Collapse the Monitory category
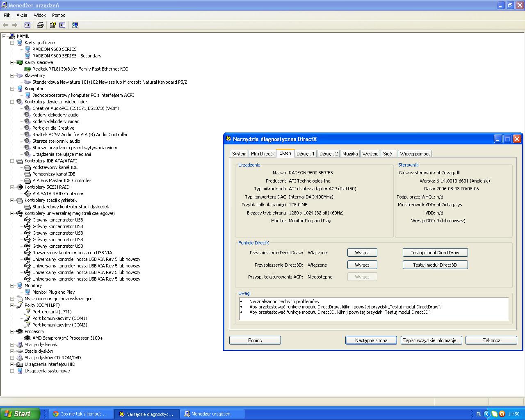This screenshot has height=420, width=525. 12,285
